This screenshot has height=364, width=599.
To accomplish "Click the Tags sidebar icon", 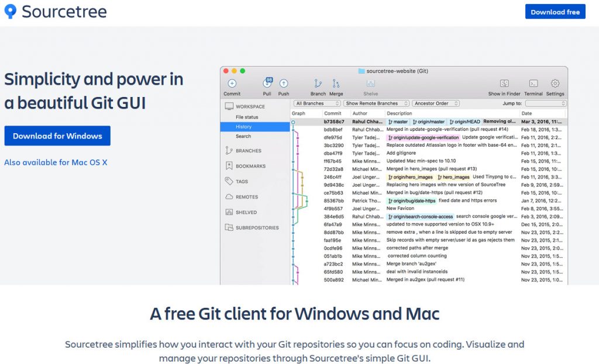I will pyautogui.click(x=229, y=181).
